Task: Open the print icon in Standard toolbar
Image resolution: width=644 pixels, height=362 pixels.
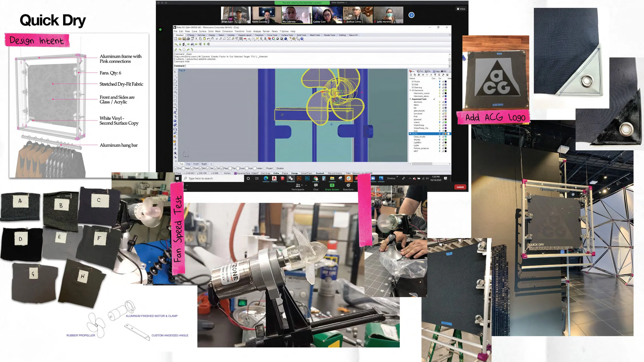Action: click(x=188, y=39)
